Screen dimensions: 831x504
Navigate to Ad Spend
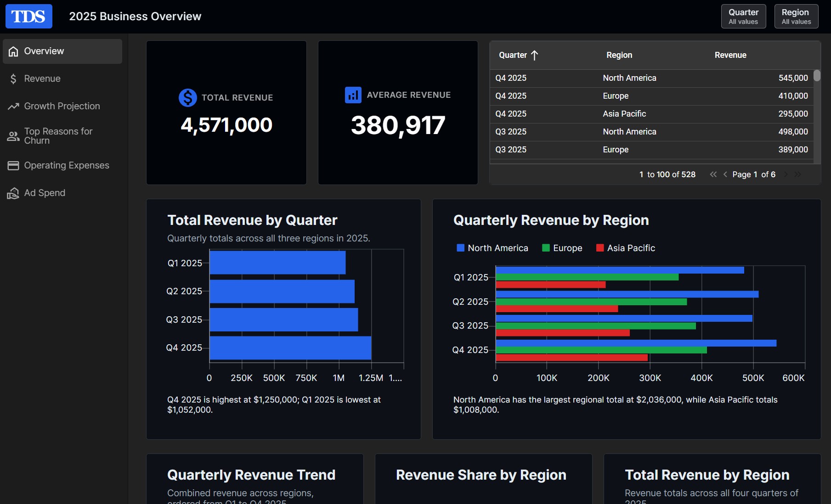[62, 193]
